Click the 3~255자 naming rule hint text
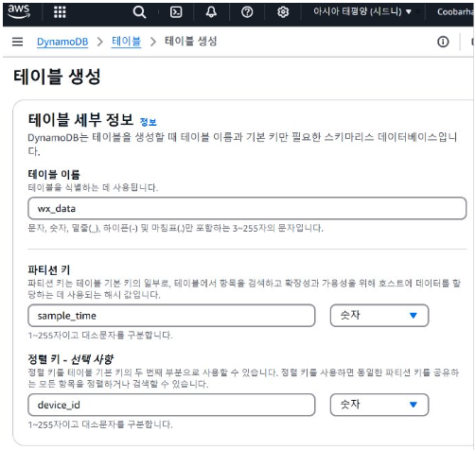This screenshot has height=450, width=476. coord(175,228)
